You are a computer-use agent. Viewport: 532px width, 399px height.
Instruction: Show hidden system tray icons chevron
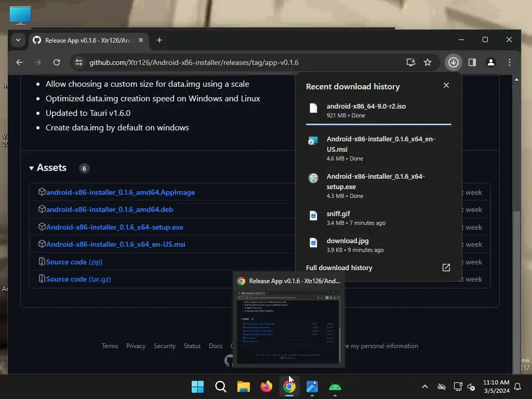point(425,387)
